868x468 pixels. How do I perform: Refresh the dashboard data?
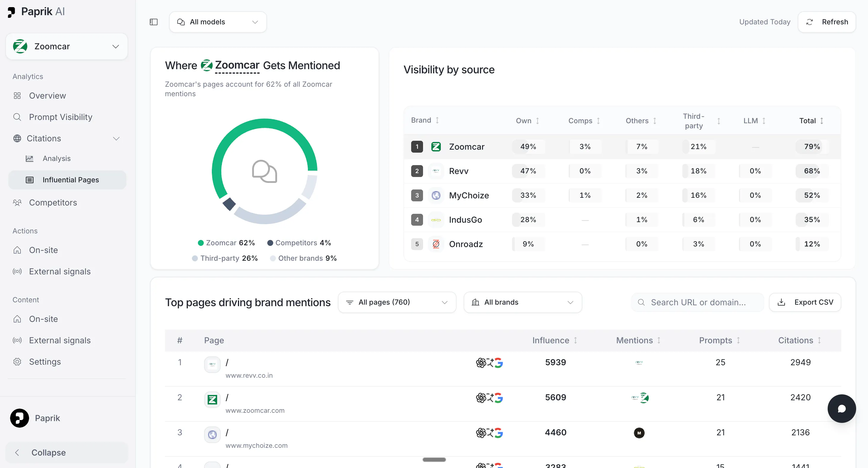click(826, 22)
